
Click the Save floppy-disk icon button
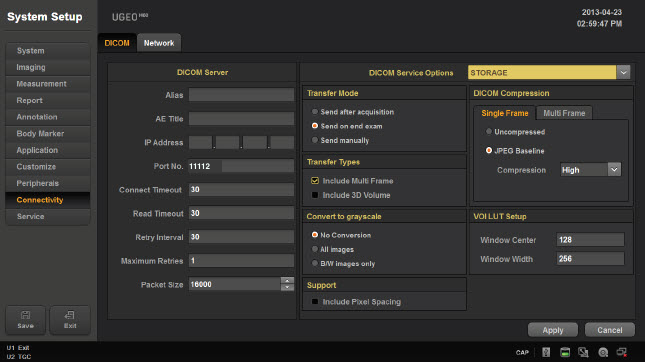pos(26,320)
